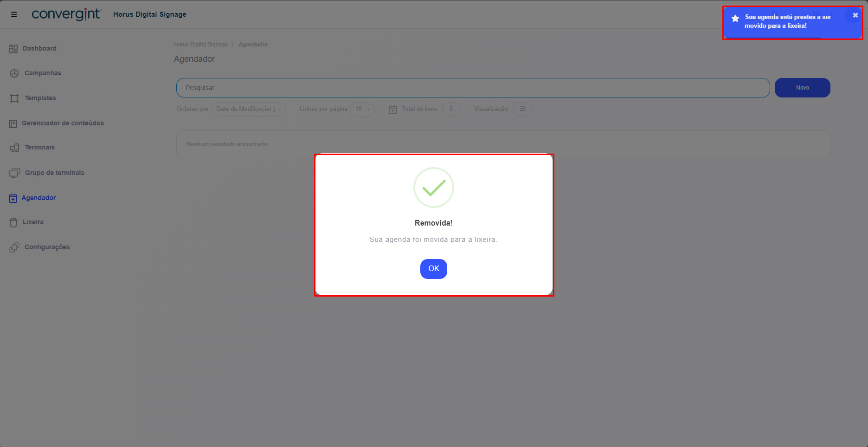This screenshot has width=868, height=447.
Task: Click the Lixeira trash icon
Action: pos(13,222)
